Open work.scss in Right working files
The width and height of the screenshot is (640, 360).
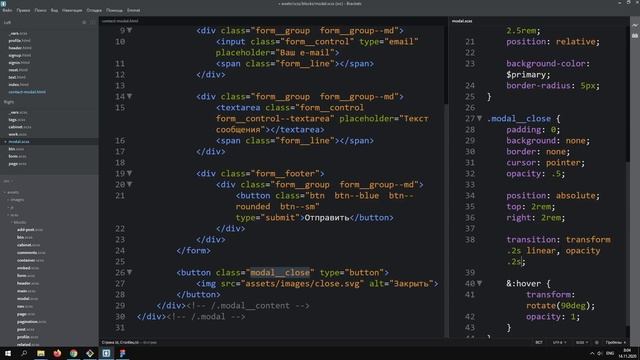click(x=18, y=134)
